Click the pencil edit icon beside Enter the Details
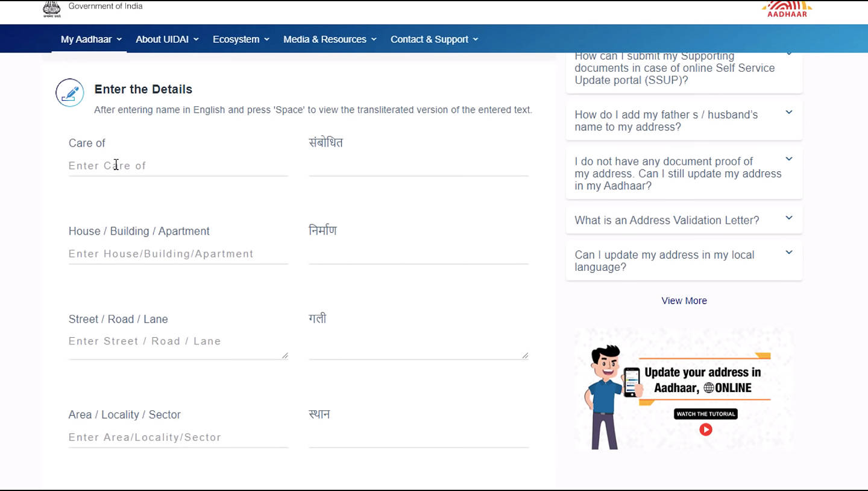 70,93
